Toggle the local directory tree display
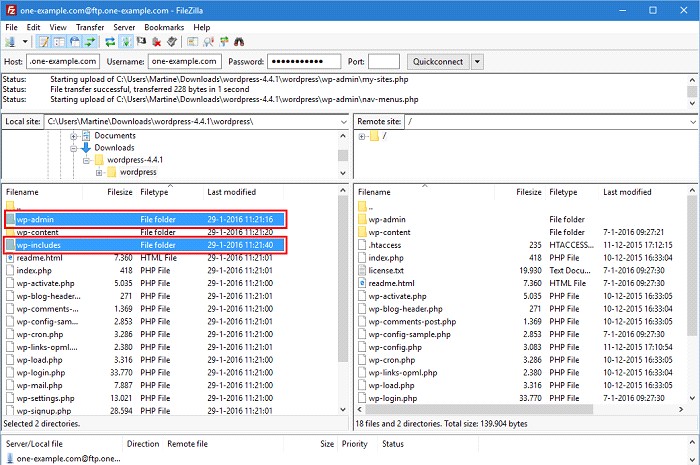700x465 pixels. [59, 42]
